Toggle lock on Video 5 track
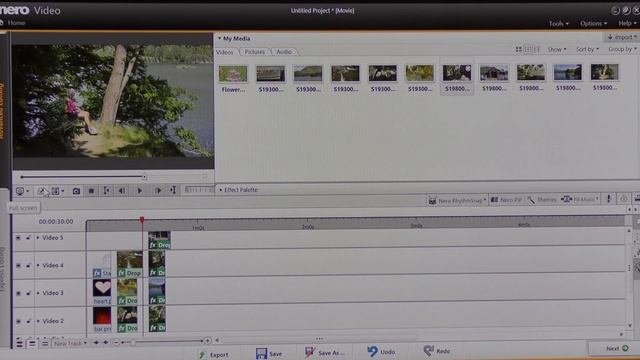 coord(28,238)
